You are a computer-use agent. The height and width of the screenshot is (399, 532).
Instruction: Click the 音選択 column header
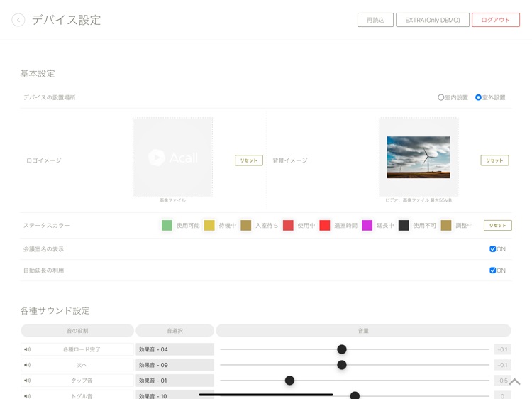pyautogui.click(x=174, y=331)
